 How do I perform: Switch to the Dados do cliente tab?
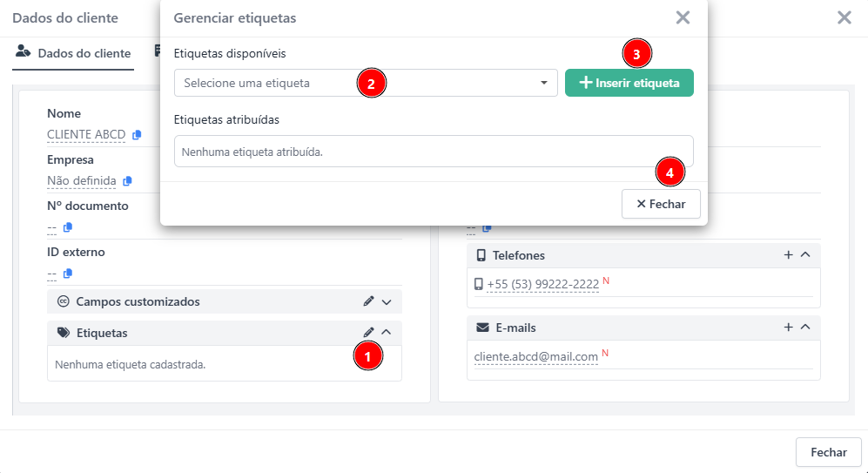74,53
